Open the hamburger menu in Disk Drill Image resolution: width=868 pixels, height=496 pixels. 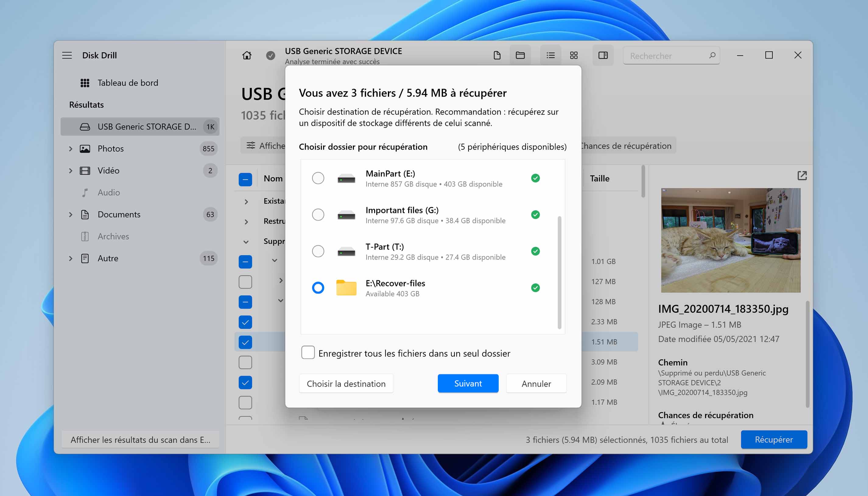[x=67, y=55]
